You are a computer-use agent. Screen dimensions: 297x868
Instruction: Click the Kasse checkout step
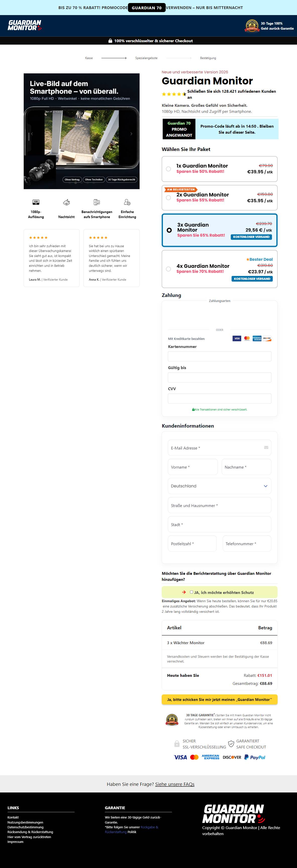coord(89,58)
